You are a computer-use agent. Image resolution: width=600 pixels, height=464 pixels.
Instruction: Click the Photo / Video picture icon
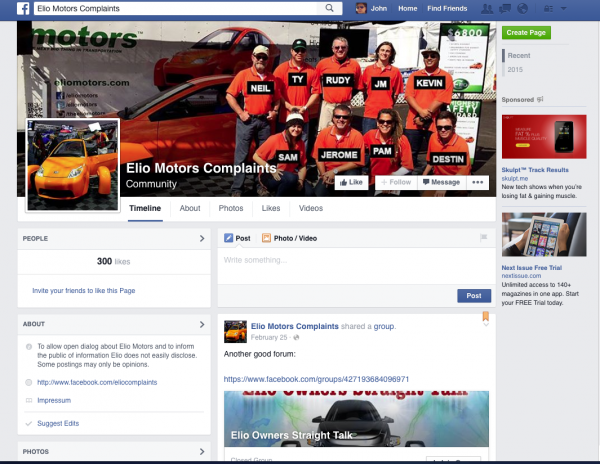[266, 238]
